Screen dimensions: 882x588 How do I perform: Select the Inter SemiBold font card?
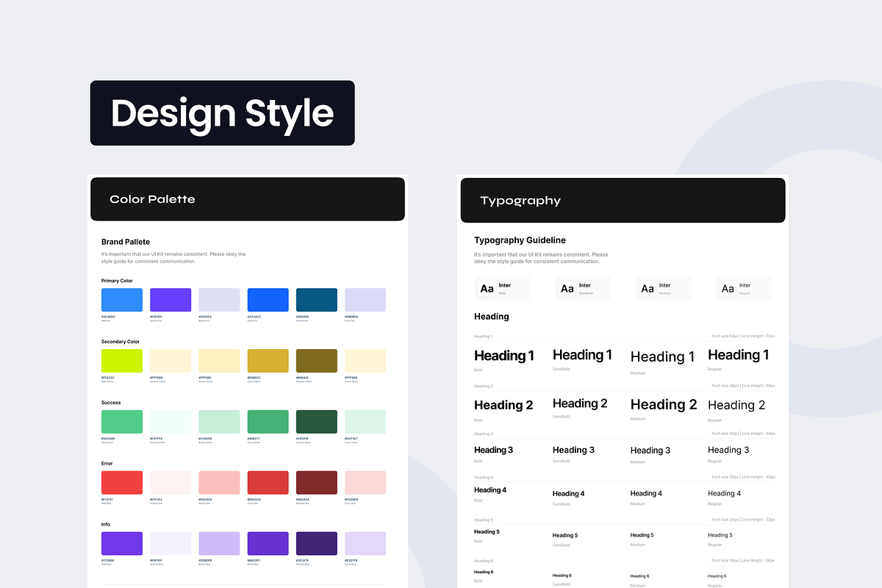coord(583,288)
